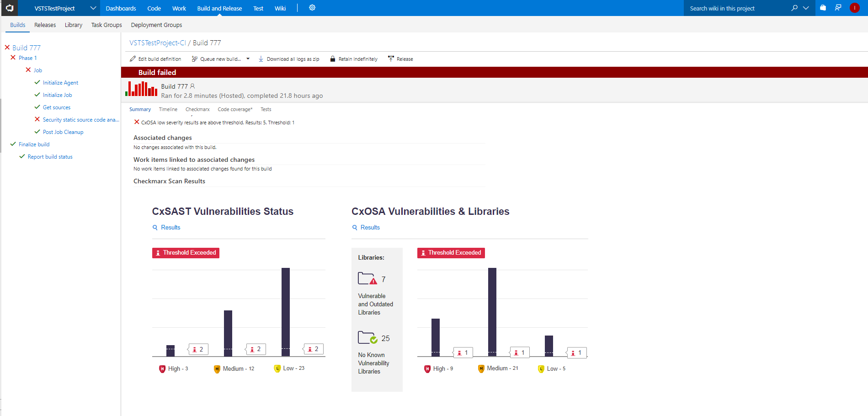Screen dimensions: 868x416
Task: Toggle Retain indefinitely for this build
Action: click(x=333, y=59)
